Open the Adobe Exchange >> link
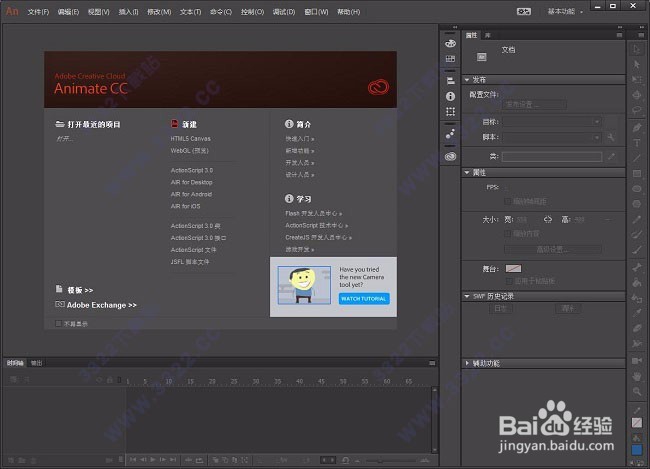This screenshot has height=469, width=650. click(x=101, y=305)
